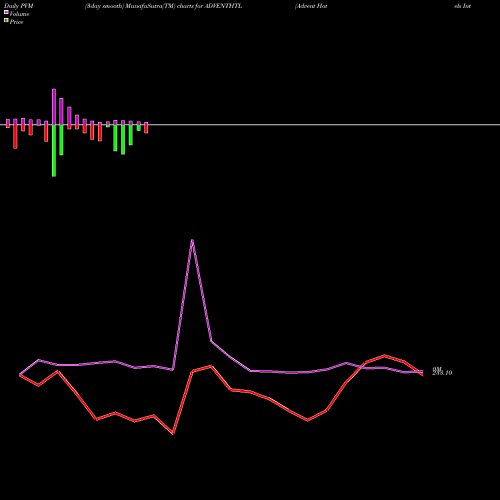Click the lowest trough of the red price line

(173, 434)
